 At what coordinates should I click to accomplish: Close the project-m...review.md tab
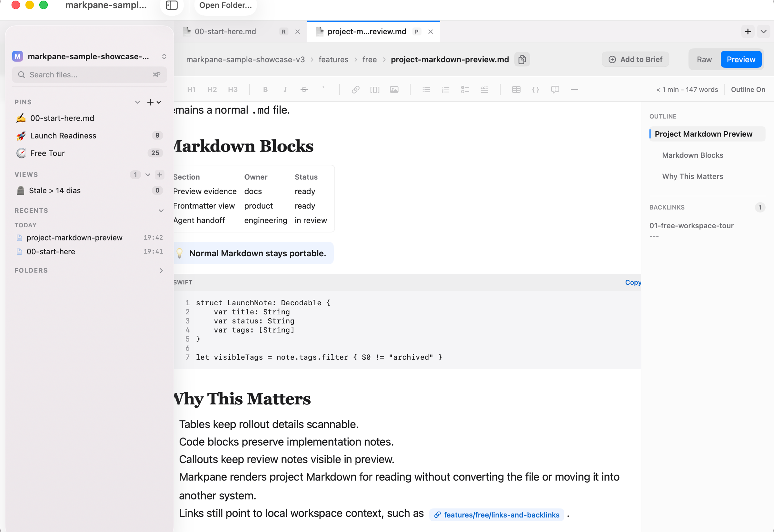[x=430, y=32]
